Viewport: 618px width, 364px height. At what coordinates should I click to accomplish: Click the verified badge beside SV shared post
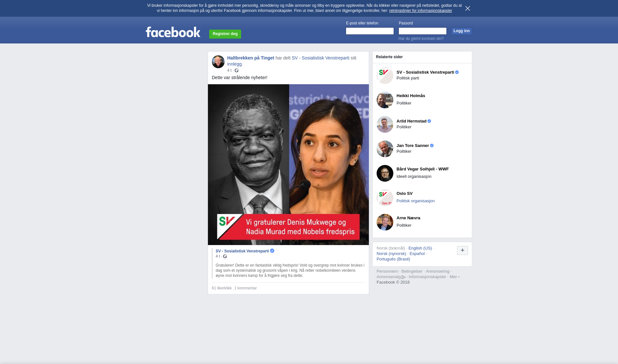[x=272, y=251]
